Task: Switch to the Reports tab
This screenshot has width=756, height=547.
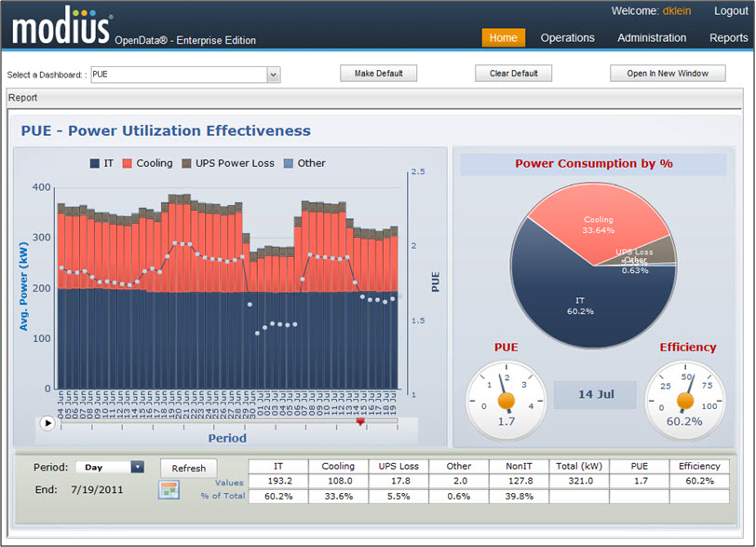Action: click(728, 38)
